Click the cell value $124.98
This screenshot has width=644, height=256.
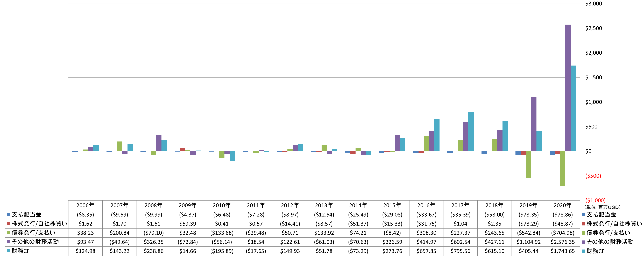(x=86, y=251)
